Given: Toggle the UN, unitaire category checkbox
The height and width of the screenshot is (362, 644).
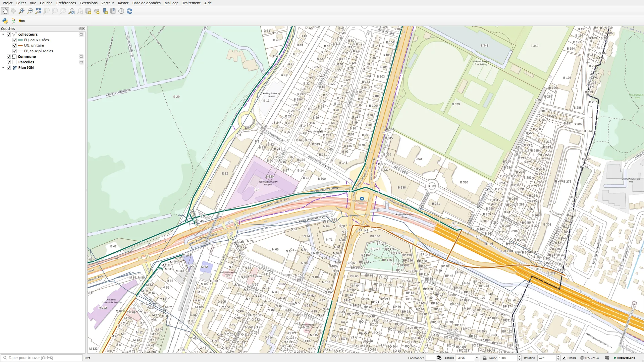Looking at the screenshot, I should 15,45.
